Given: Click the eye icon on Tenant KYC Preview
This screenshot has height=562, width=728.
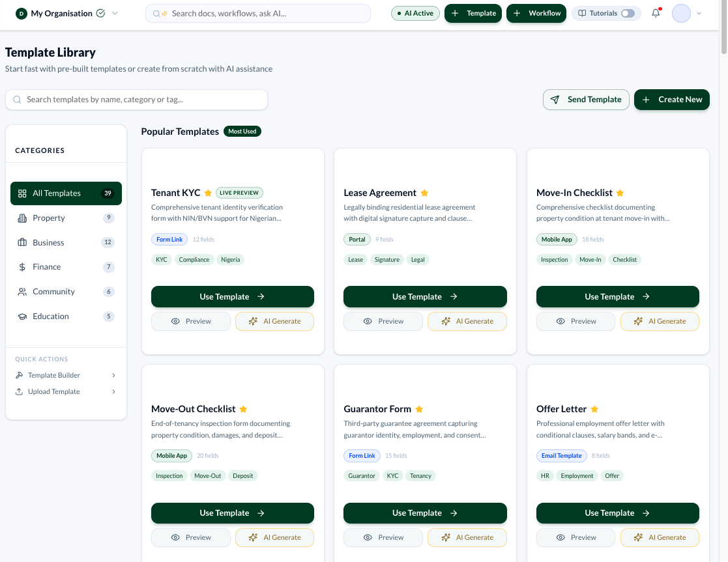Looking at the screenshot, I should [175, 321].
